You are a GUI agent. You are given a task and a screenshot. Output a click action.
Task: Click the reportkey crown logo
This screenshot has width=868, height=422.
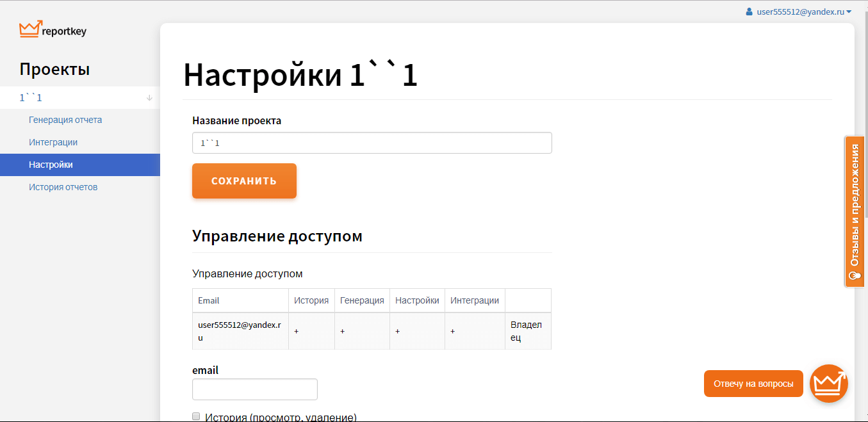[x=30, y=29]
